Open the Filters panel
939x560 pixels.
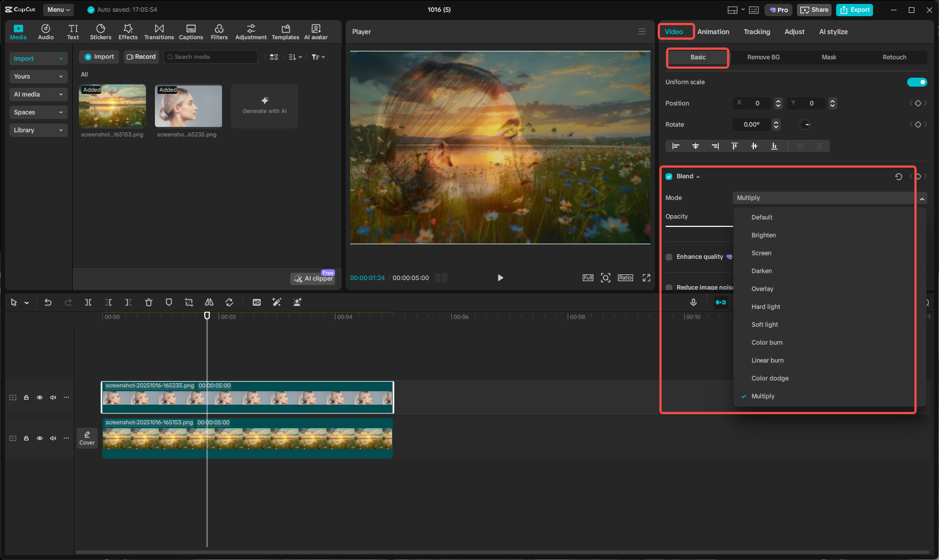click(219, 31)
